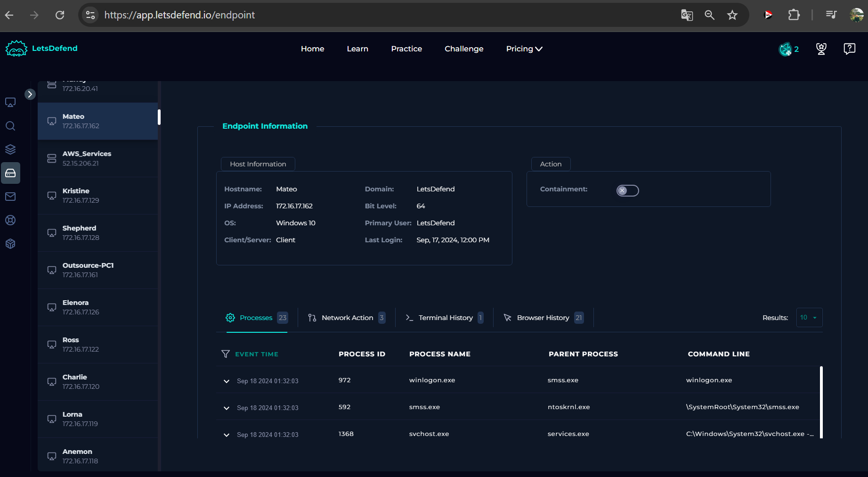Click the search magnifier sidebar icon

[x=10, y=126]
